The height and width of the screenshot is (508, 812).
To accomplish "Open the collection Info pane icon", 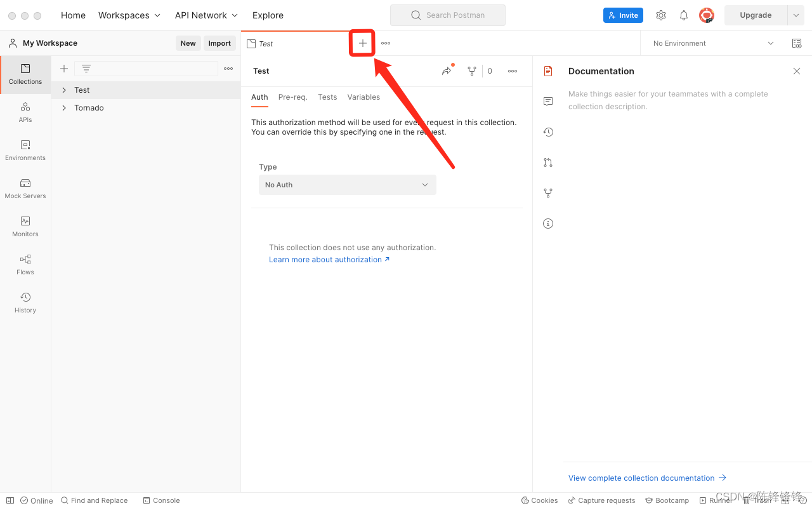I will (548, 224).
